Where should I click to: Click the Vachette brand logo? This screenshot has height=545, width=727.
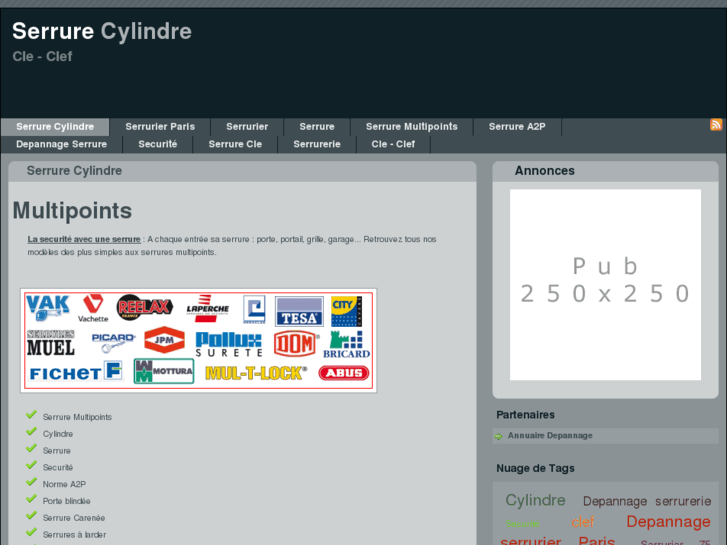(93, 308)
